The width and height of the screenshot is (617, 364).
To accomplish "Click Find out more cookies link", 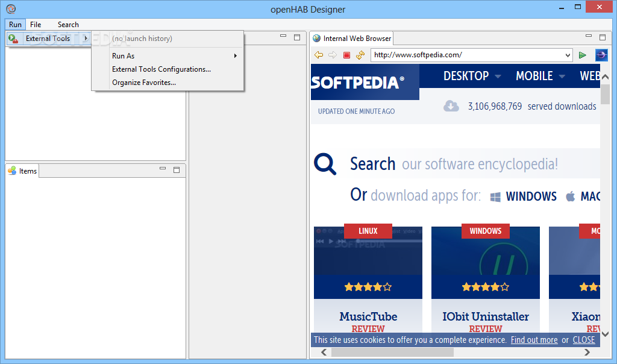I will coord(534,340).
